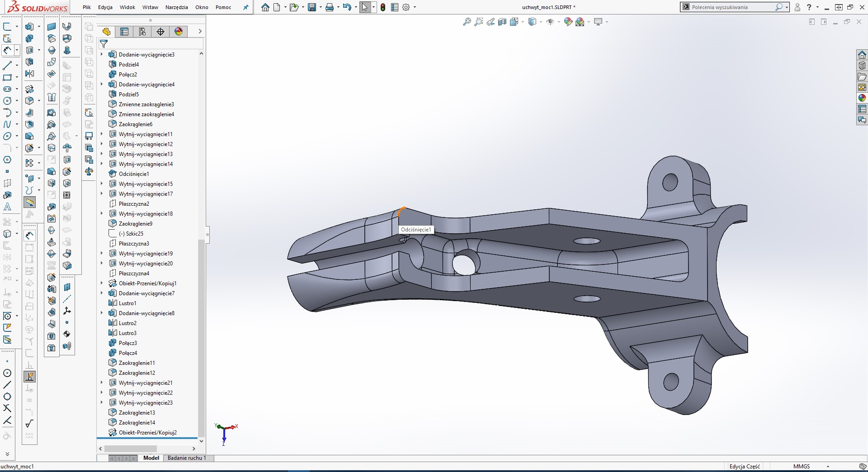This screenshot has height=472, width=868.
Task: Expand the Wytnij-wyciągnięcie11 feature
Action: point(102,134)
